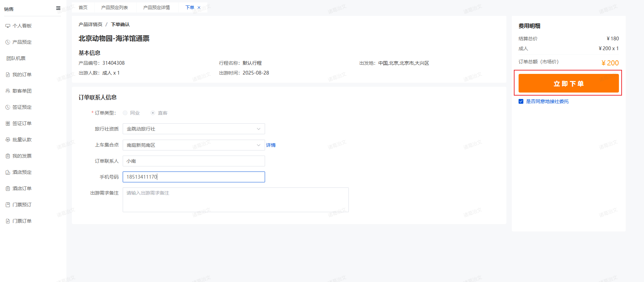Select the 同业 order type radio
The height and width of the screenshot is (282, 644).
125,113
